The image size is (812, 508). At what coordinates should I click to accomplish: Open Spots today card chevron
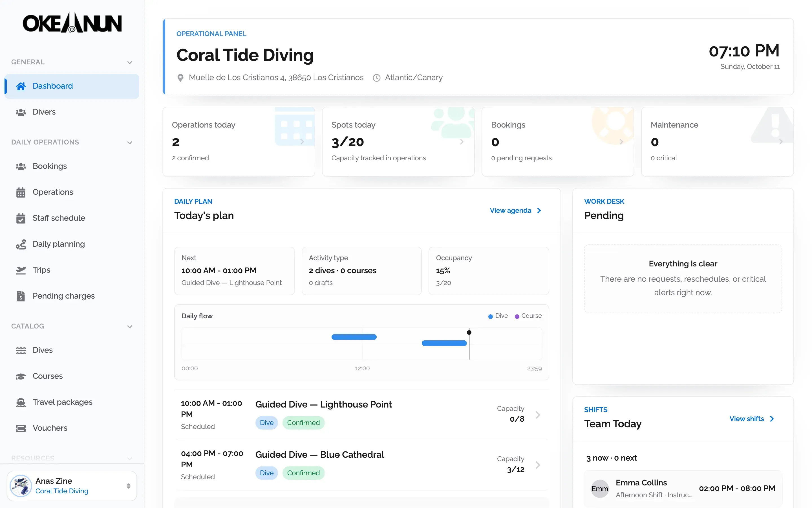click(x=462, y=142)
